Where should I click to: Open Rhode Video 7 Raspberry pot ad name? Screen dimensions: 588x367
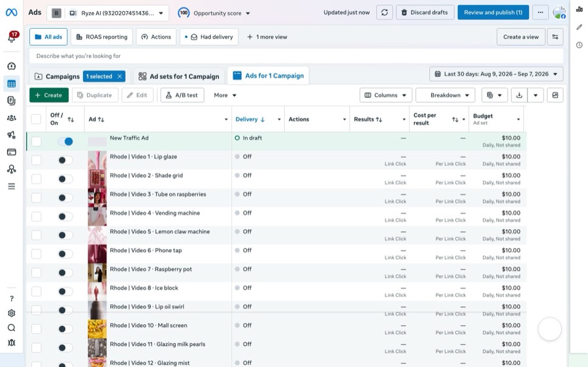(x=151, y=269)
